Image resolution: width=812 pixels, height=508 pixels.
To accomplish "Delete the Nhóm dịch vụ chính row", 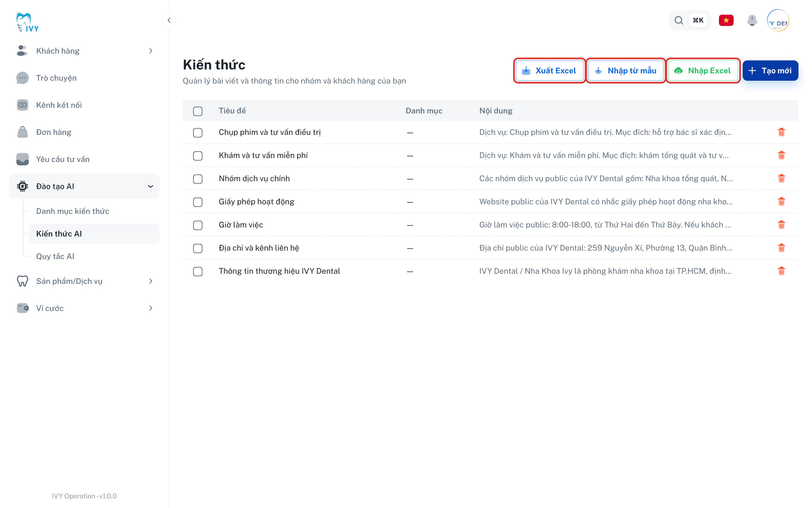I will tap(781, 178).
